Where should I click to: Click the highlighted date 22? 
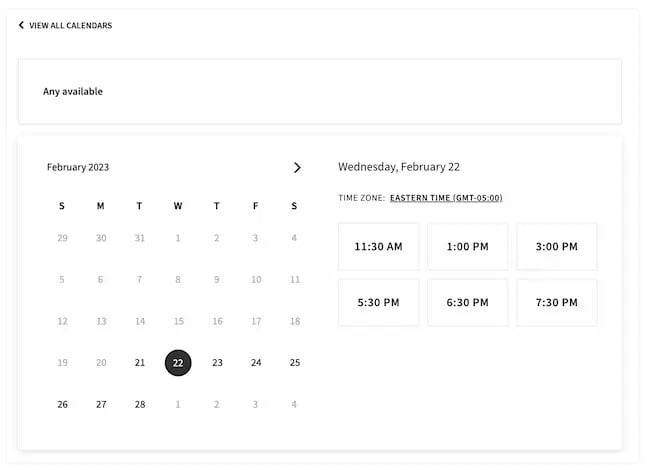178,363
